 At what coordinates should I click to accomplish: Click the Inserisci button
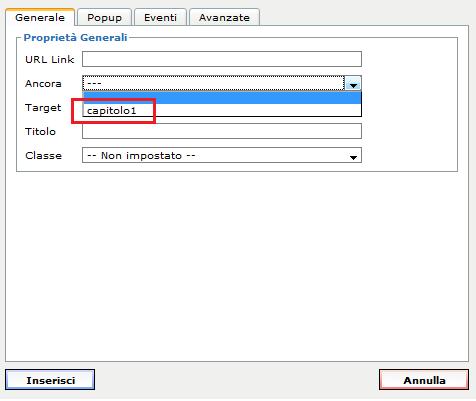50,380
